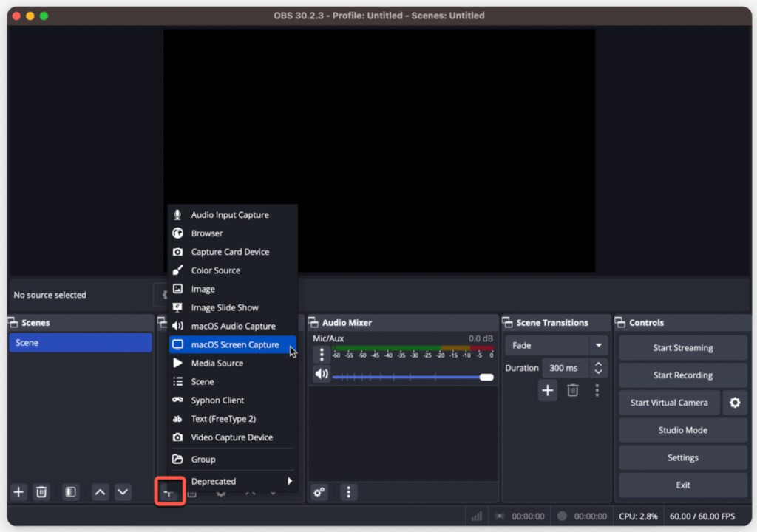Screen dimensions: 757x532
Task: Mute Mic/Aux with speaker icon
Action: point(322,374)
